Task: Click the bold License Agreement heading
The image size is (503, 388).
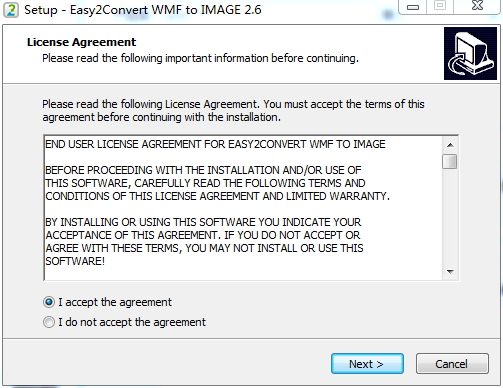Action: [81, 42]
